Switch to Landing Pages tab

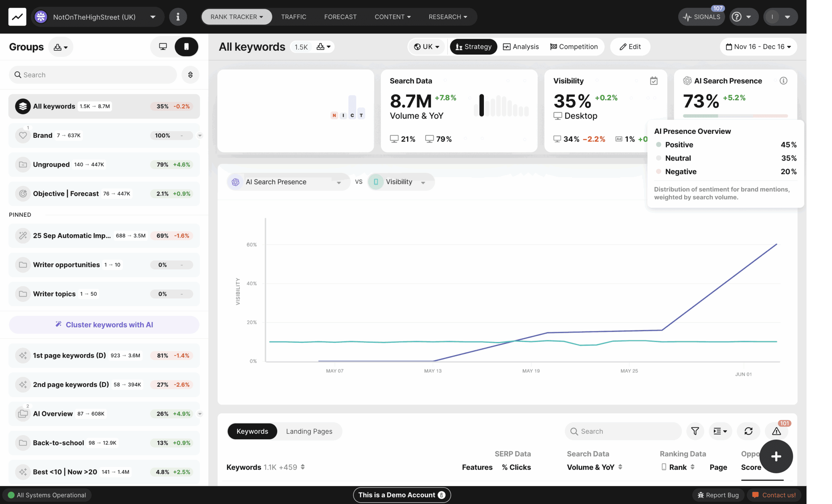[309, 431]
